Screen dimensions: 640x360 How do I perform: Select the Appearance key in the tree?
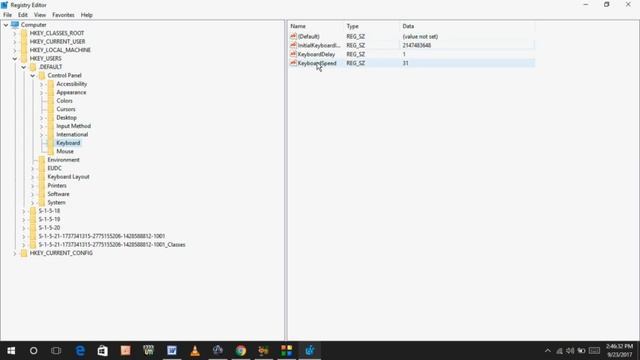[x=71, y=92]
